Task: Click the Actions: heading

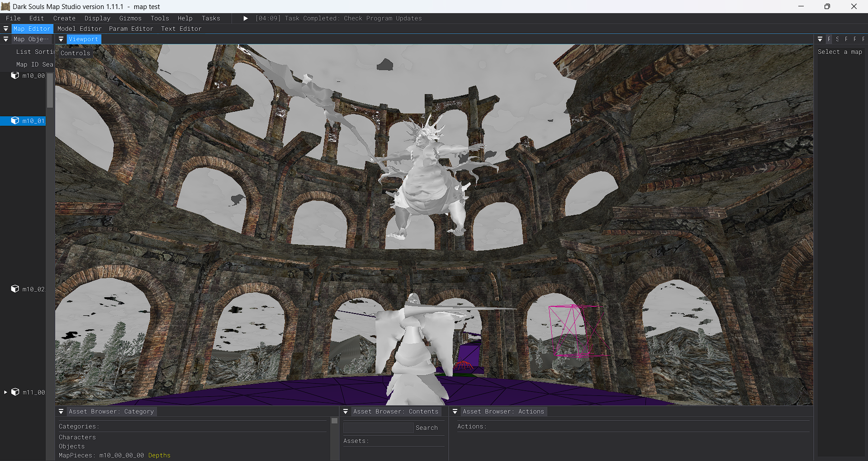Action: tap(472, 427)
